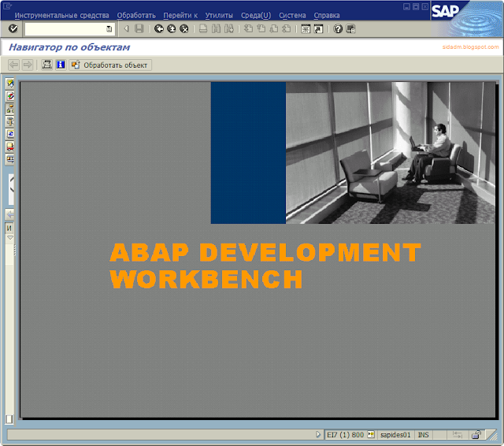Click the Find binoculars icon
The image size is (504, 446).
pos(216,28)
